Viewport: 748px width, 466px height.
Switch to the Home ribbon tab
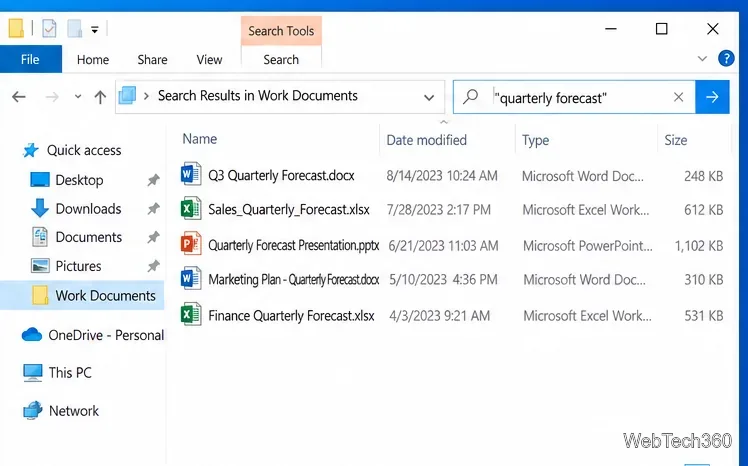tap(93, 60)
